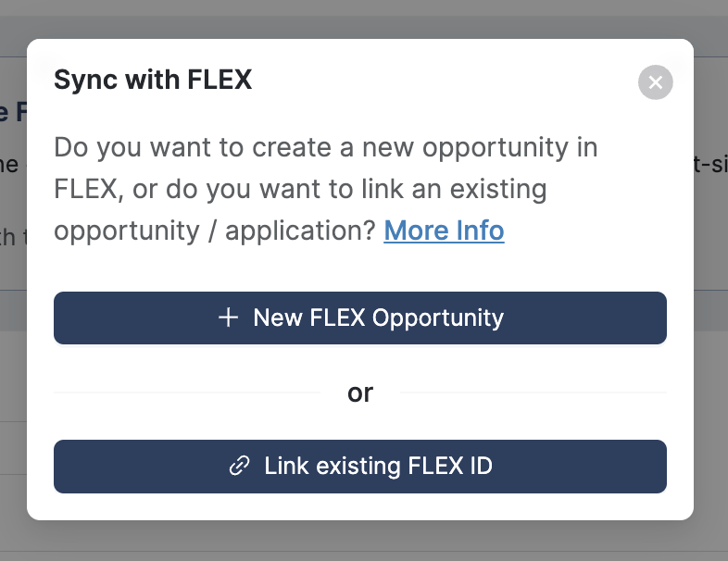Click the divider line left of "or"
The image size is (728, 561).
[x=185, y=393]
